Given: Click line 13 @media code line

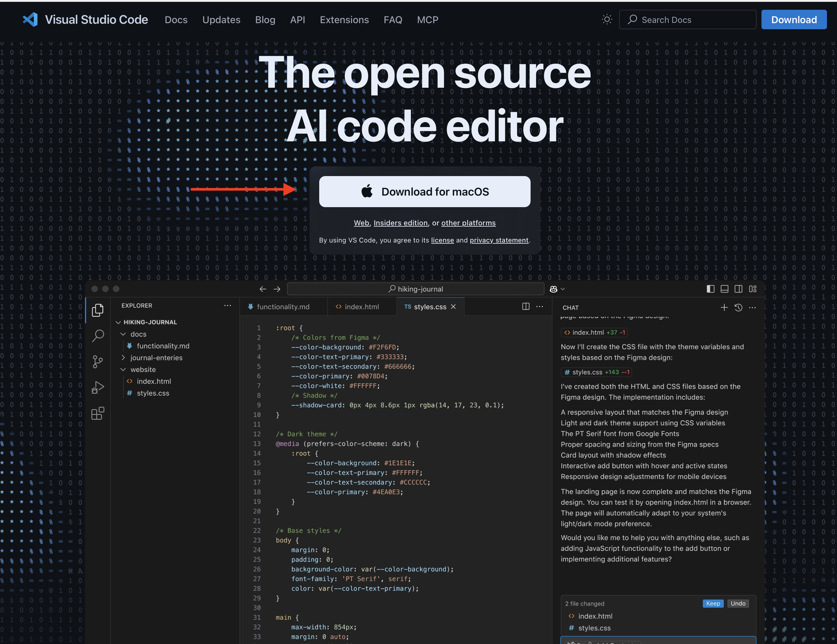Looking at the screenshot, I should click(347, 444).
